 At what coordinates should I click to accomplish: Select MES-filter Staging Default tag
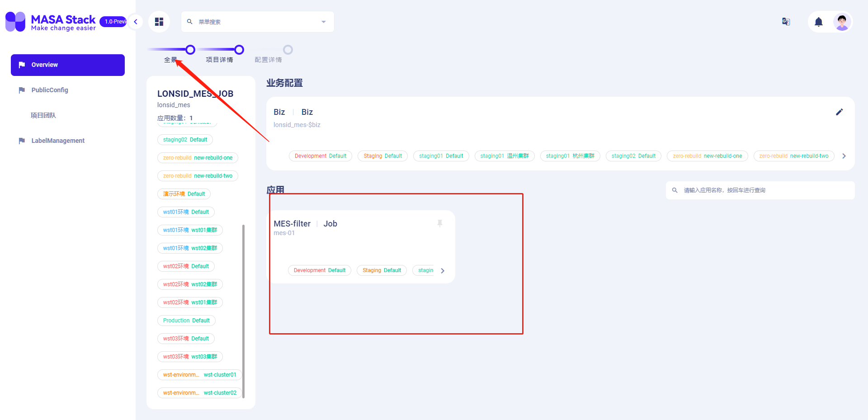pyautogui.click(x=382, y=270)
